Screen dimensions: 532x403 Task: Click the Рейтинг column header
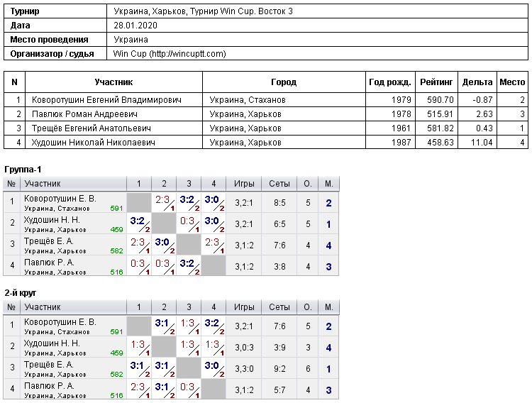[436, 82]
